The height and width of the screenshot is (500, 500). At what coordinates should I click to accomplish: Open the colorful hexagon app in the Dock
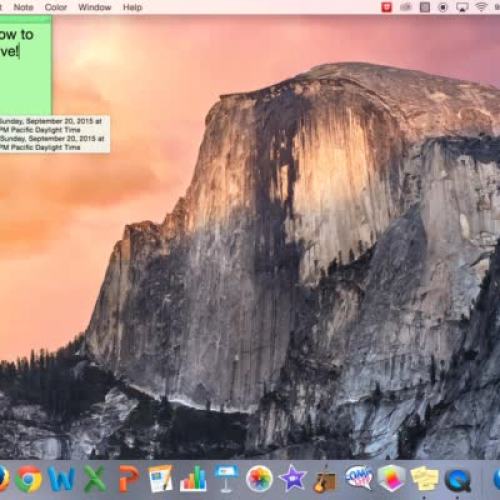392,479
